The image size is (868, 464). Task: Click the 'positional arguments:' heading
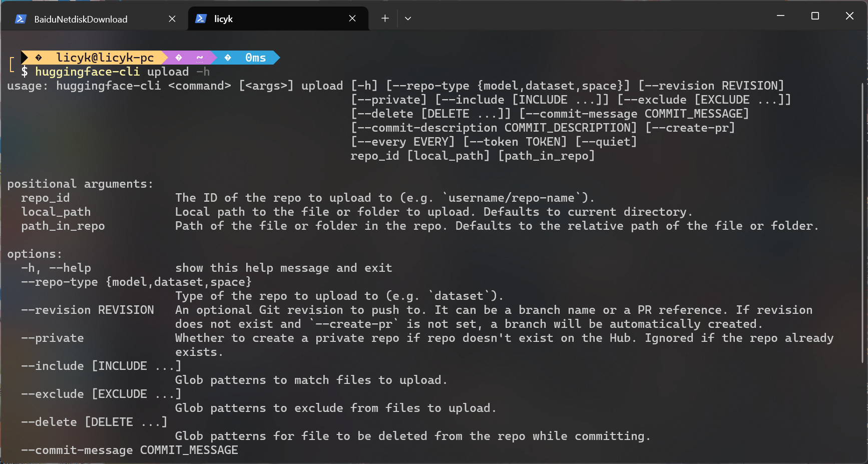pos(80,184)
